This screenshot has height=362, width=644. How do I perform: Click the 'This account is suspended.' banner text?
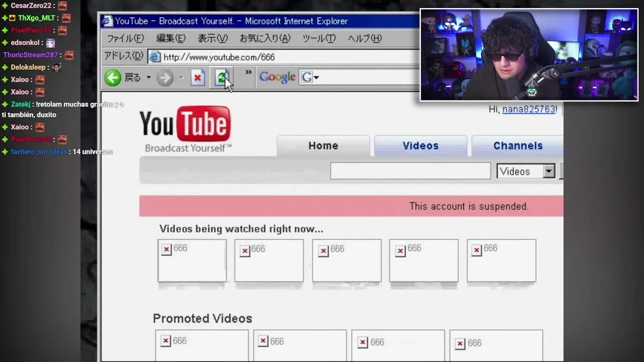[469, 206]
